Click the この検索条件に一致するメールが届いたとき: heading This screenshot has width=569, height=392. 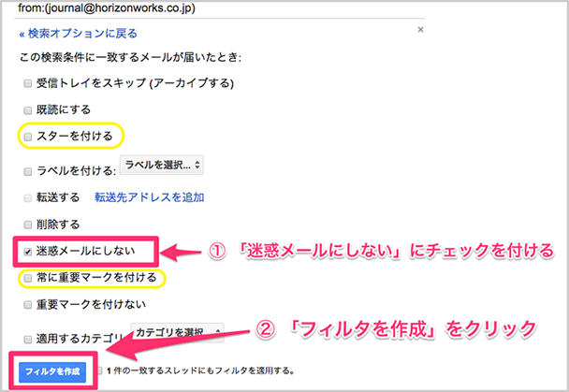click(x=130, y=57)
